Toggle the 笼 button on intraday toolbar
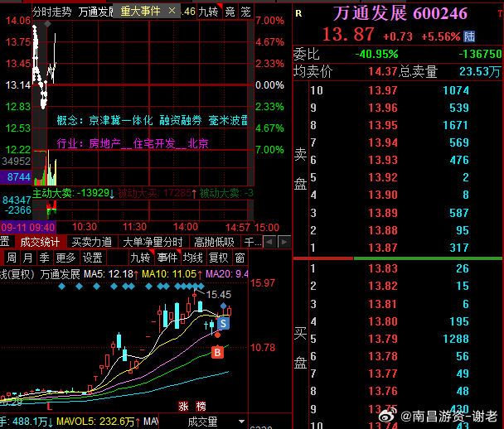The height and width of the screenshot is (429, 504). point(246,12)
